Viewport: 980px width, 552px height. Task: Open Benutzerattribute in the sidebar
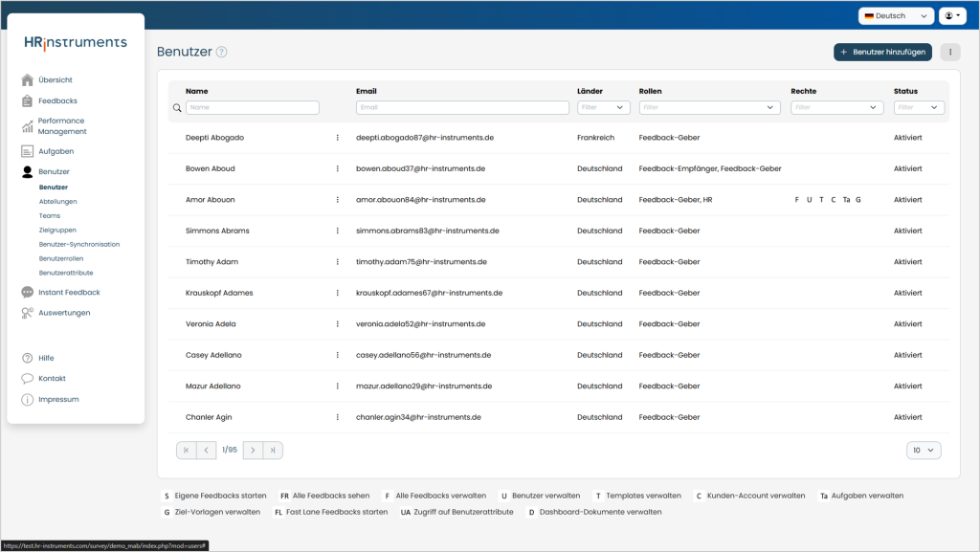pos(66,274)
